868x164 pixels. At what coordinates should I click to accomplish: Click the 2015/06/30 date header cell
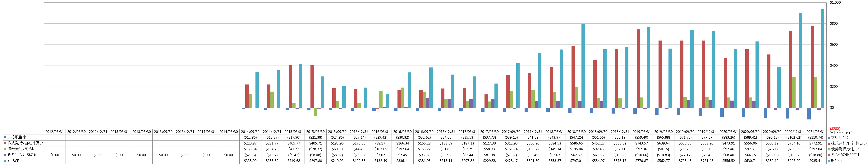(315, 132)
